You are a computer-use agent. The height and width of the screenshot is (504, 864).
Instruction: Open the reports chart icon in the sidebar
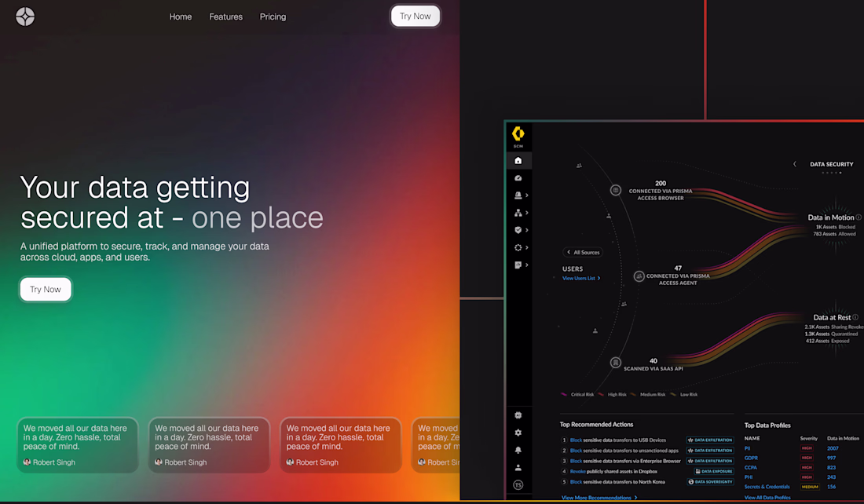coord(518,265)
